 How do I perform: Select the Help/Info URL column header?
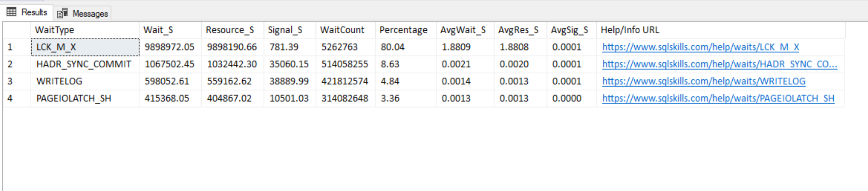pos(721,30)
